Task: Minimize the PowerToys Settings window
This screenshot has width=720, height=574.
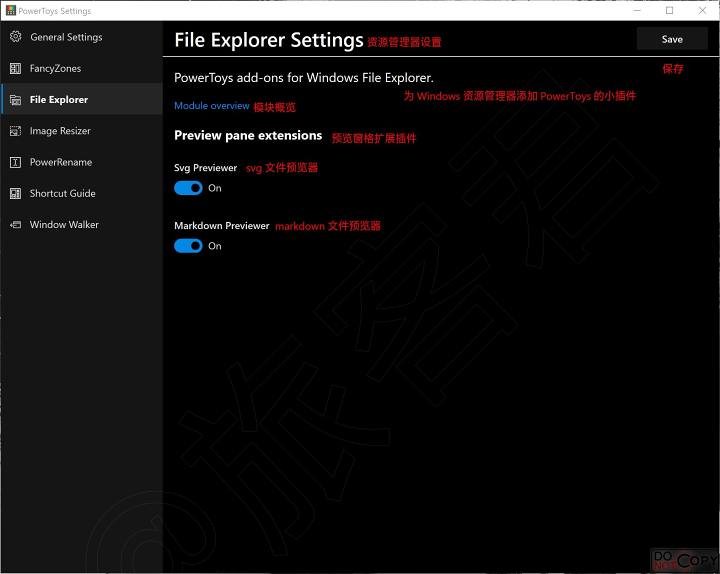Action: click(636, 10)
